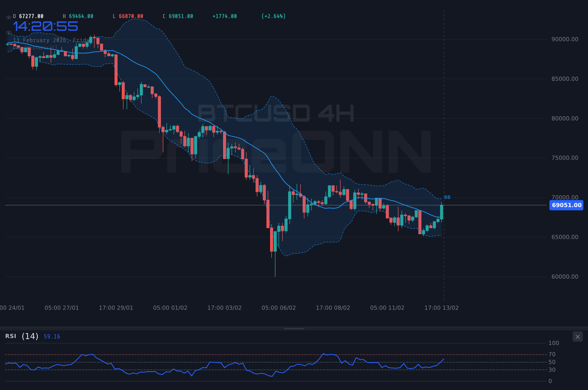588x390 pixels.
Task: Click the 80000.00 price axis label
Action: point(565,119)
